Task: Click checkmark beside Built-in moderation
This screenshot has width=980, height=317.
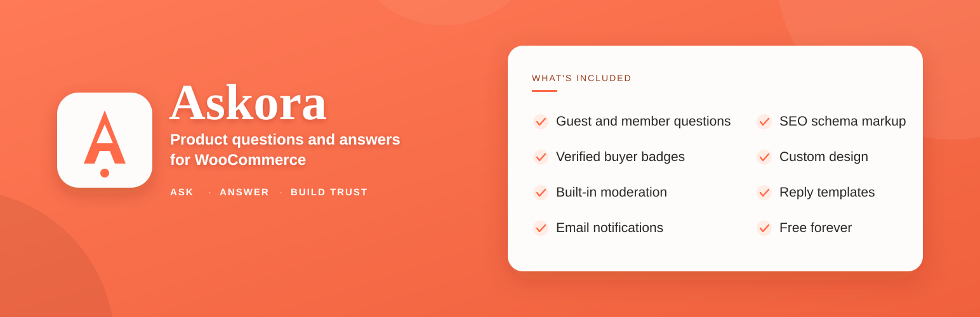Action: (541, 193)
